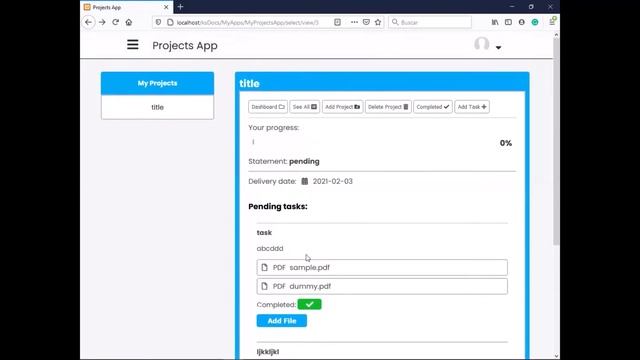Reload the page with refresh icon
Image resolution: width=640 pixels, height=360 pixels.
[x=116, y=22]
